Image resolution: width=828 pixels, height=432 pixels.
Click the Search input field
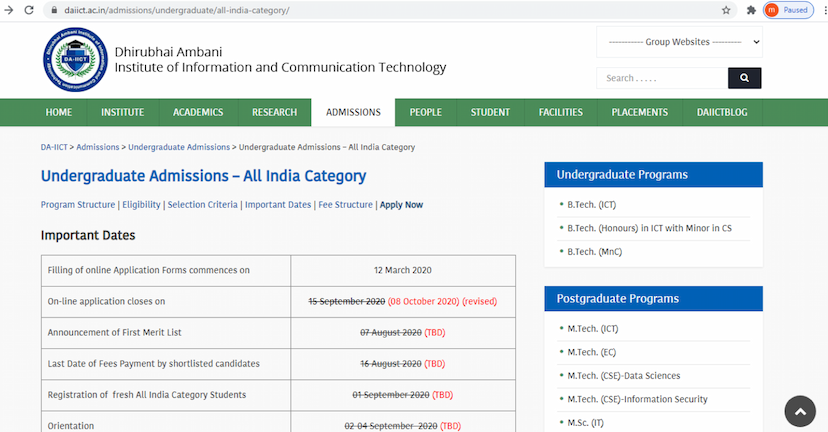pyautogui.click(x=662, y=78)
